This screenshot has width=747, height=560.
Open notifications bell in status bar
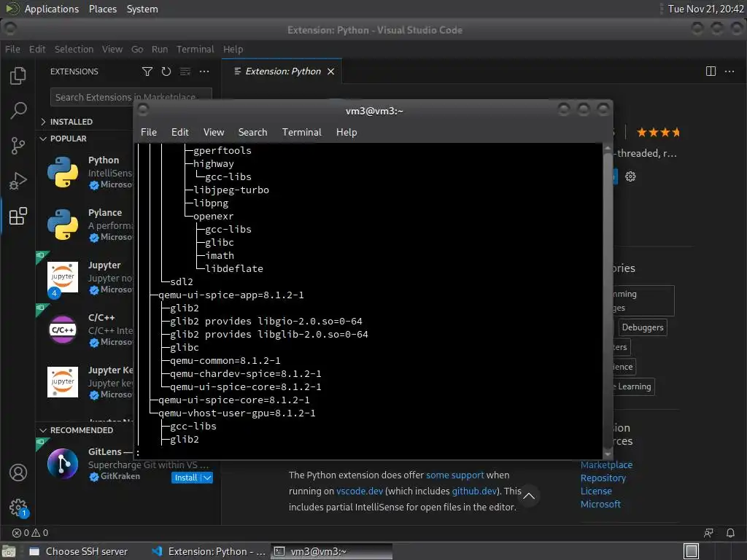(729, 533)
